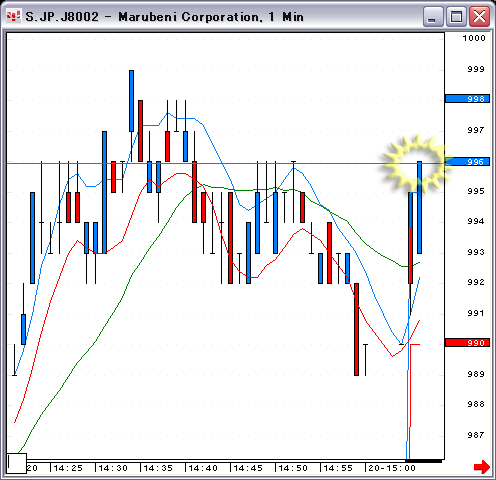The width and height of the screenshot is (496, 480).
Task: Click the red arrow icon at bottom right
Action: click(x=482, y=466)
